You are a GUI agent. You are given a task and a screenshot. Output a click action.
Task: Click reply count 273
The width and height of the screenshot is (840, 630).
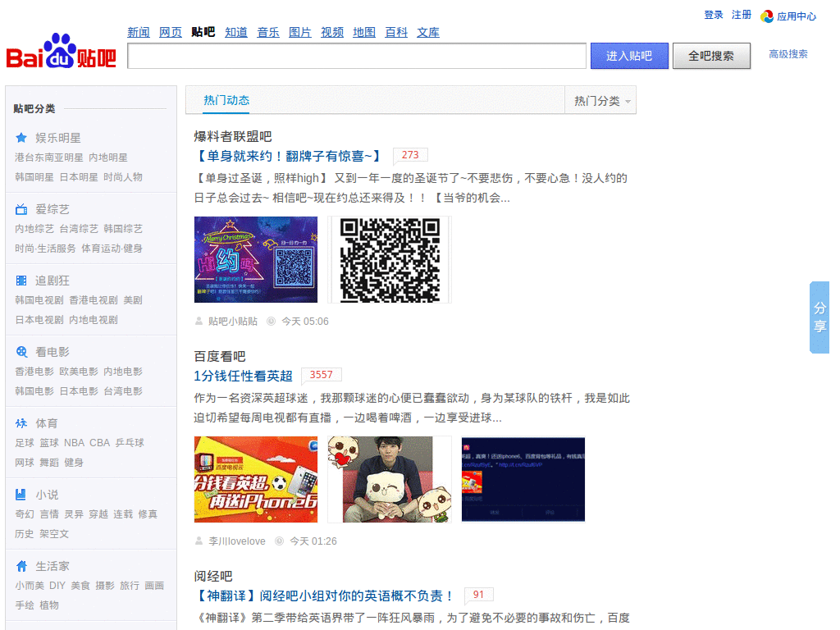point(410,155)
